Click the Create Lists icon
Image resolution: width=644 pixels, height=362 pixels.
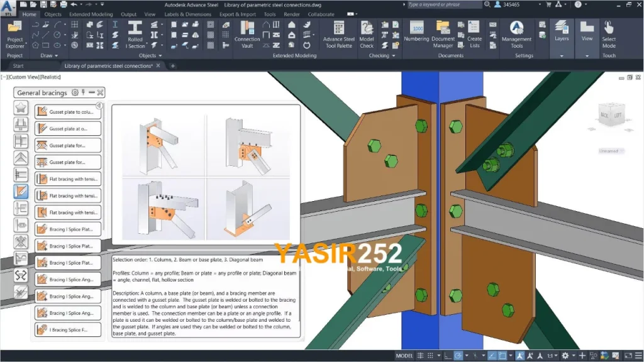[x=474, y=35]
